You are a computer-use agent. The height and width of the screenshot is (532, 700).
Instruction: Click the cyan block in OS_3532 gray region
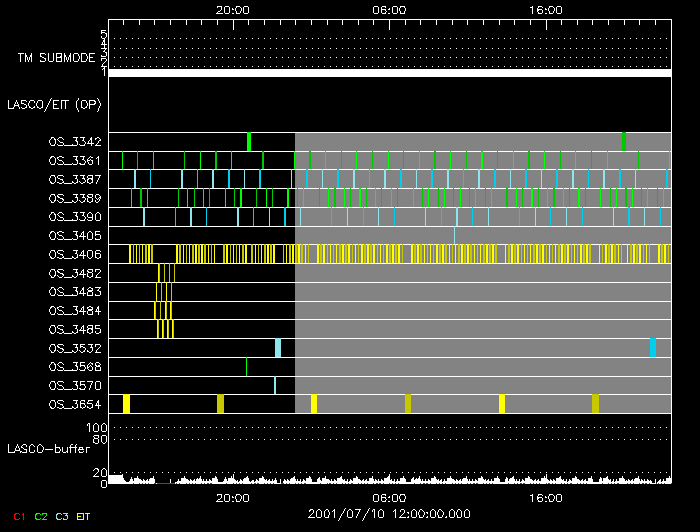click(x=652, y=347)
